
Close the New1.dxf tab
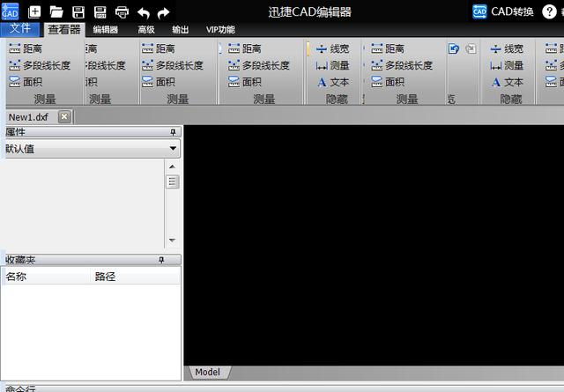coord(64,117)
